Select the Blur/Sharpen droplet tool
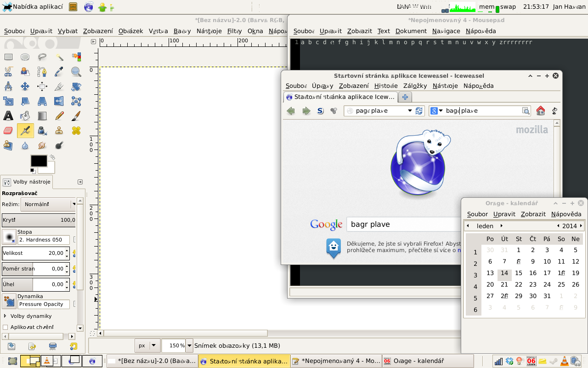Screen dimensions: 588x368 [25, 145]
